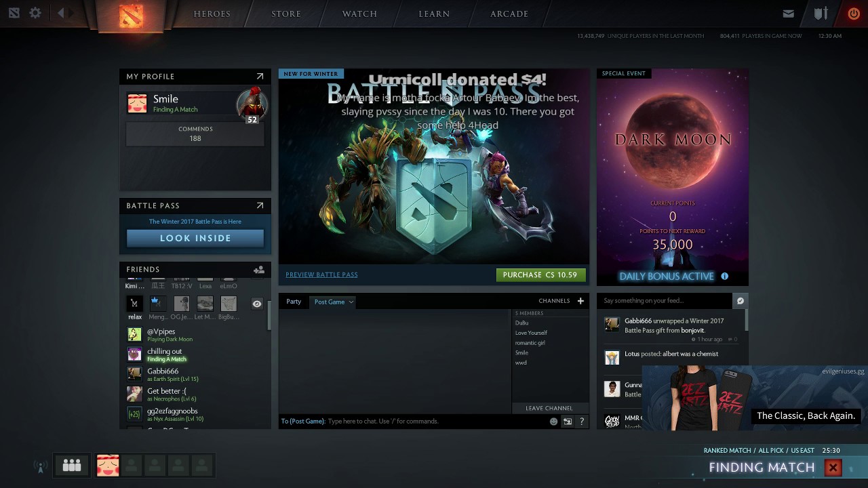Viewport: 868px width, 488px height.
Task: Click the Battle Pass promo image
Action: (x=434, y=166)
